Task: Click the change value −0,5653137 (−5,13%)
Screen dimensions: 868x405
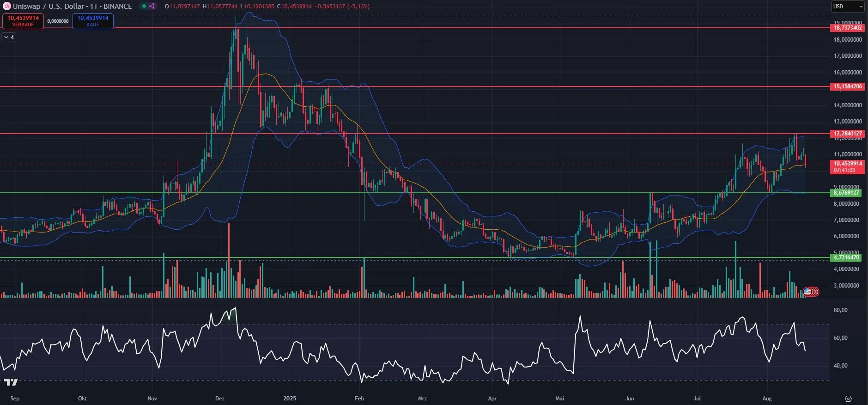Action: 342,6
